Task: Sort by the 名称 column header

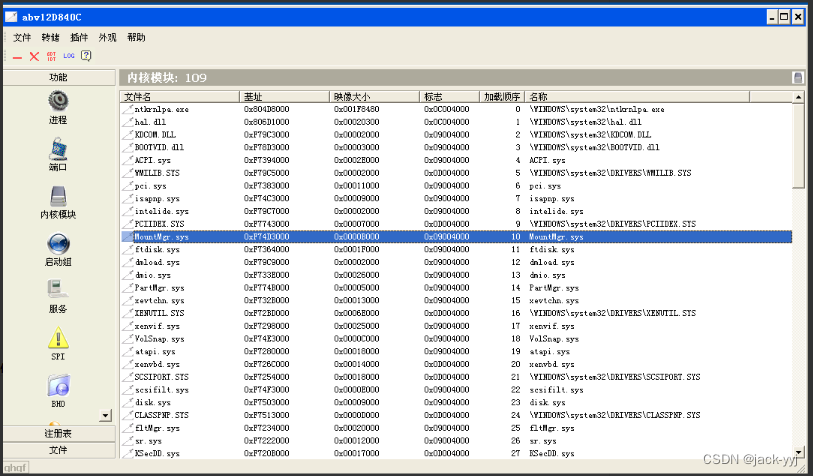Action: (x=637, y=97)
